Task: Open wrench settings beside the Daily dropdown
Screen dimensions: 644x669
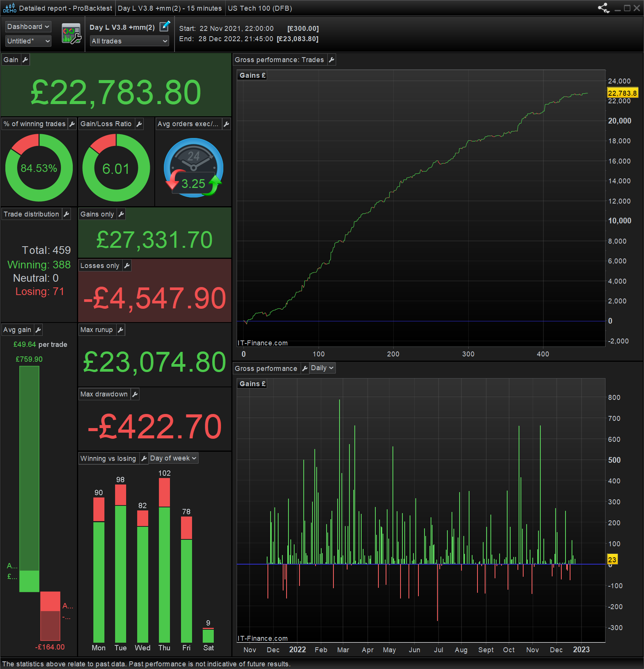Action: coord(304,368)
